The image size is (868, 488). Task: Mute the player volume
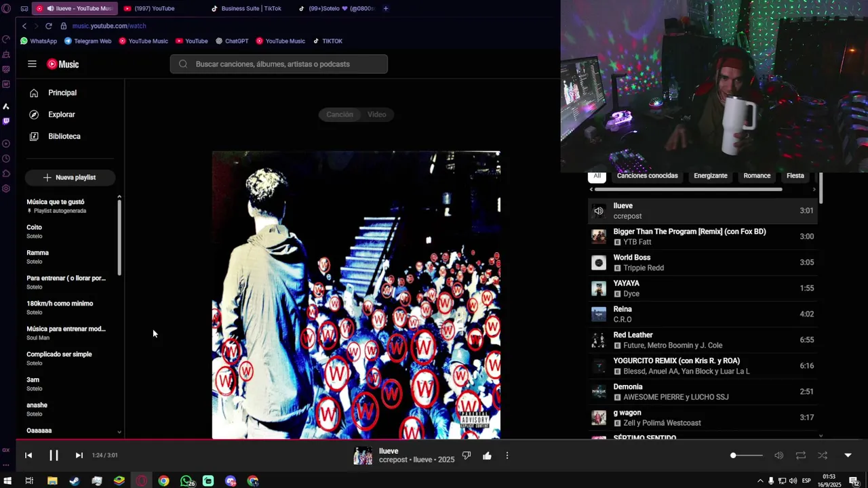779,455
